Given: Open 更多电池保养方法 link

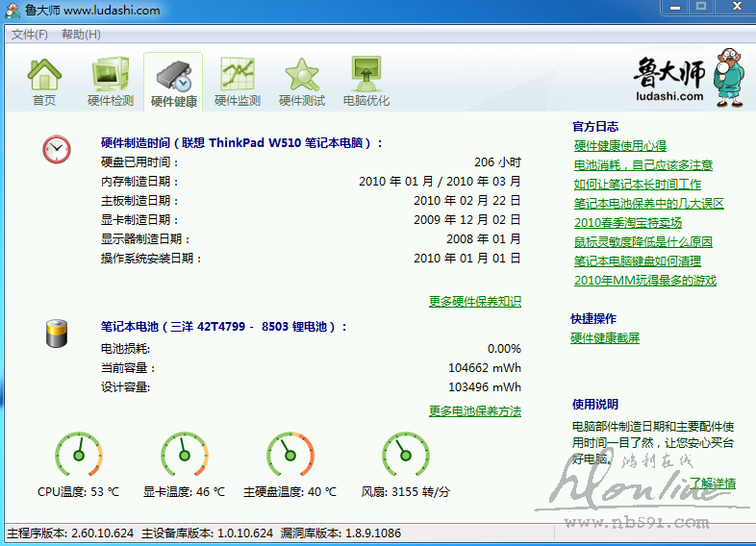Looking at the screenshot, I should (474, 410).
